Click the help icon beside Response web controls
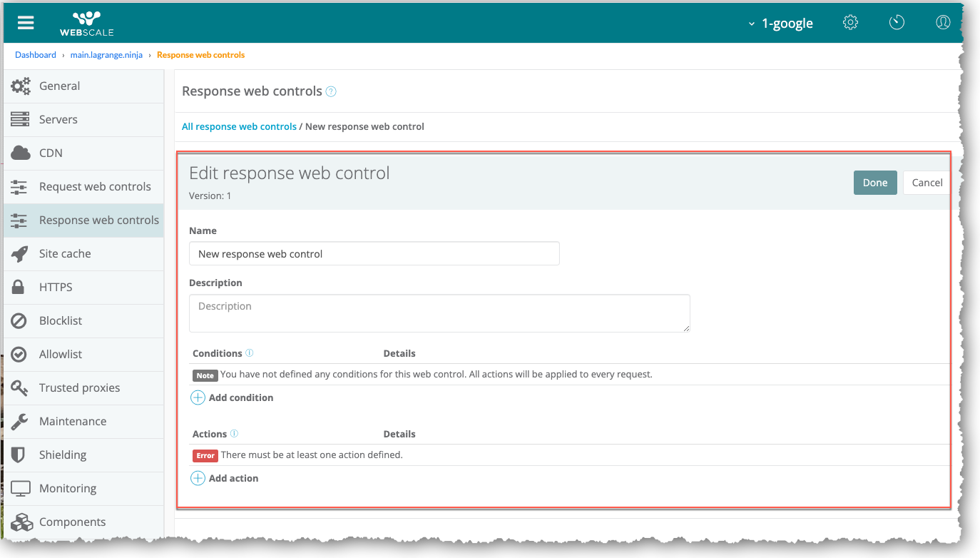980x558 pixels. tap(331, 91)
